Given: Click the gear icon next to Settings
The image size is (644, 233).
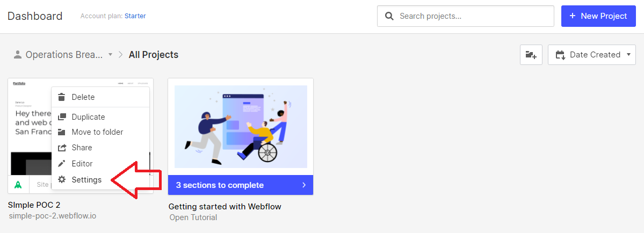Looking at the screenshot, I should point(62,180).
